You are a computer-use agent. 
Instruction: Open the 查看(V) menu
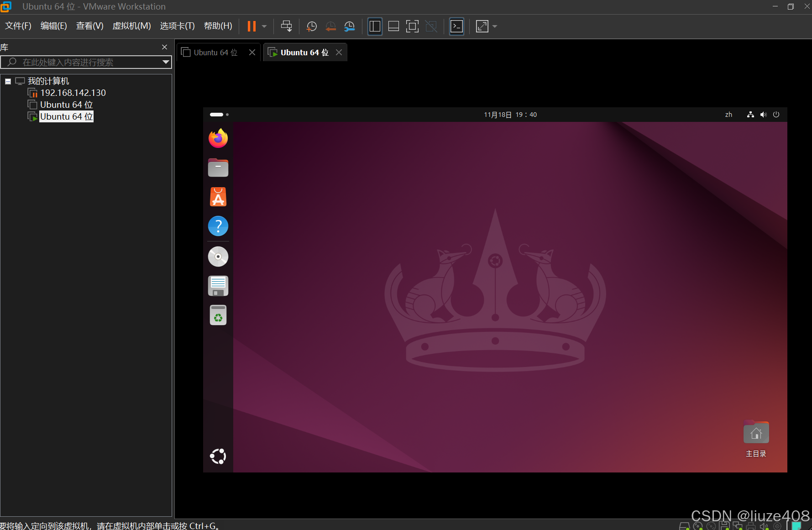(90, 26)
